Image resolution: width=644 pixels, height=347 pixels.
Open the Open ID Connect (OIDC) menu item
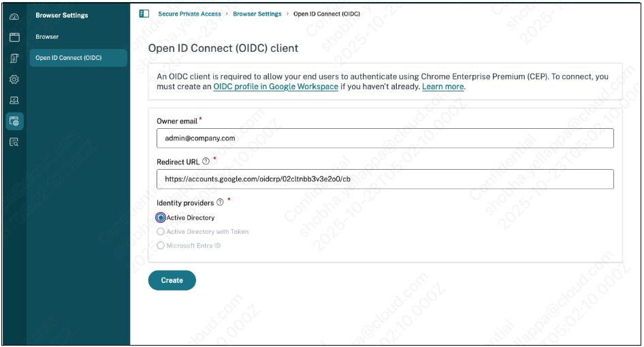[78, 58]
